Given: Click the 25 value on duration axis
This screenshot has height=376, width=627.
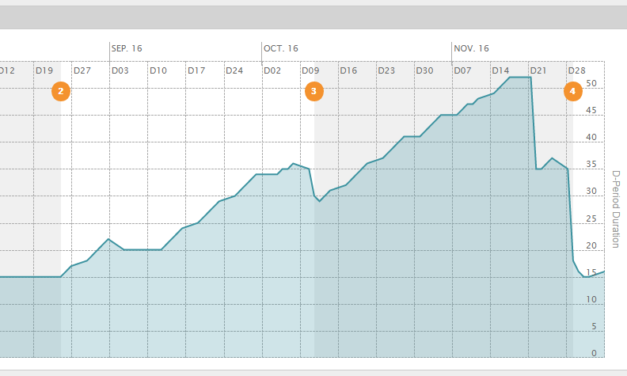Looking at the screenshot, I should coord(591,219).
